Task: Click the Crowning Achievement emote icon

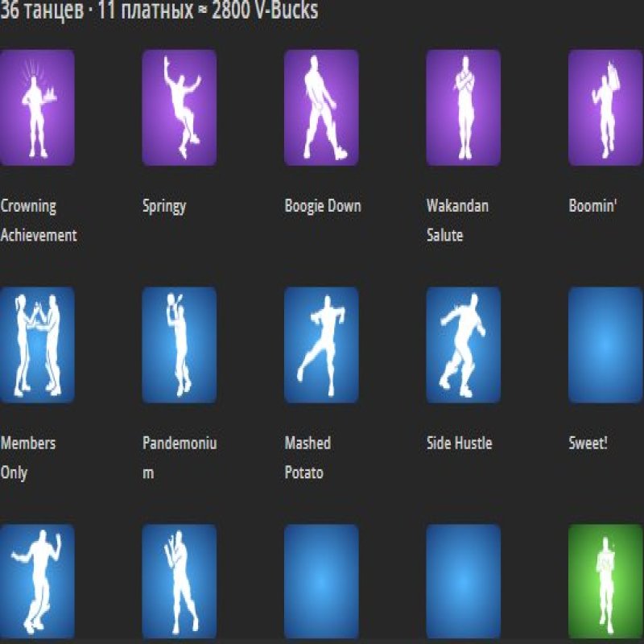Action: click(x=37, y=108)
